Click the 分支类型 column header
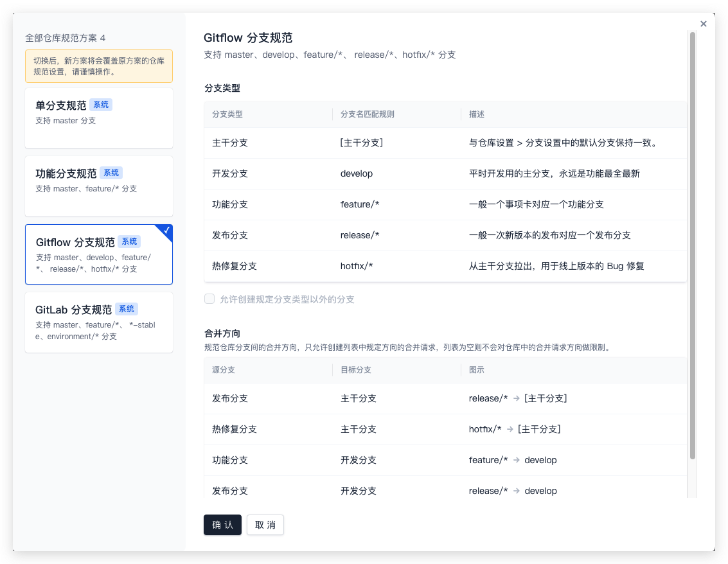Viewport: 728px width, 564px height. point(227,114)
